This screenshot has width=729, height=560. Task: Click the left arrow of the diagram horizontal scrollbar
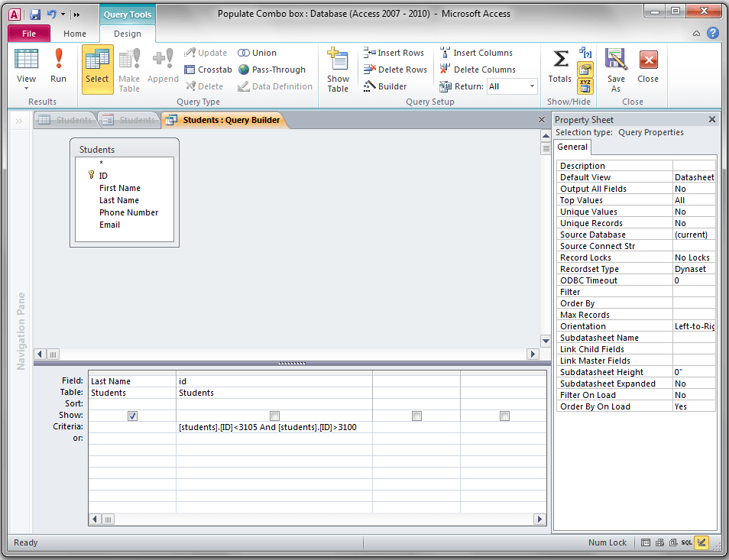tap(40, 354)
